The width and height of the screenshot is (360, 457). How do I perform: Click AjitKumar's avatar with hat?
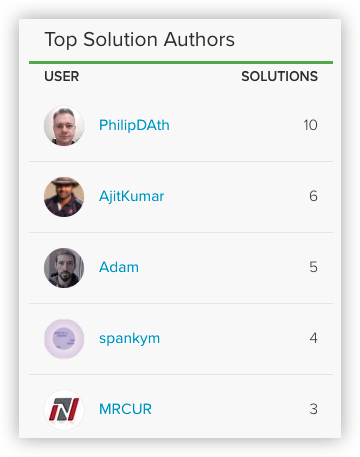pos(64,197)
